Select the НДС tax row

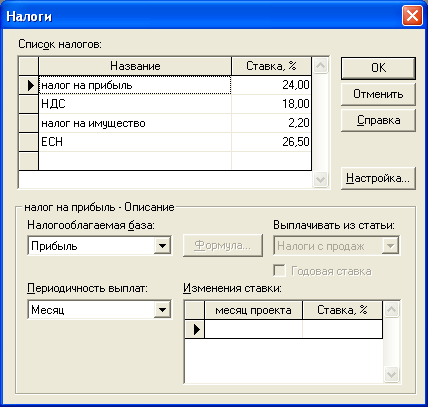[x=135, y=104]
